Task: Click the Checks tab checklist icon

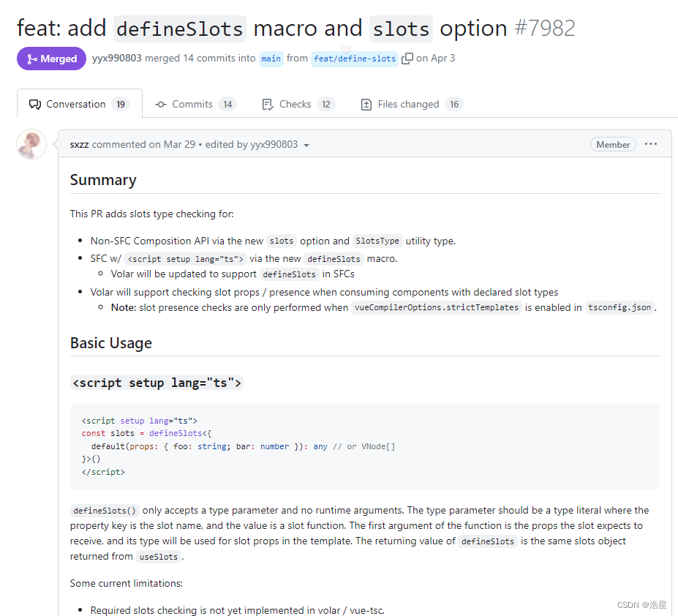Action: (x=267, y=105)
